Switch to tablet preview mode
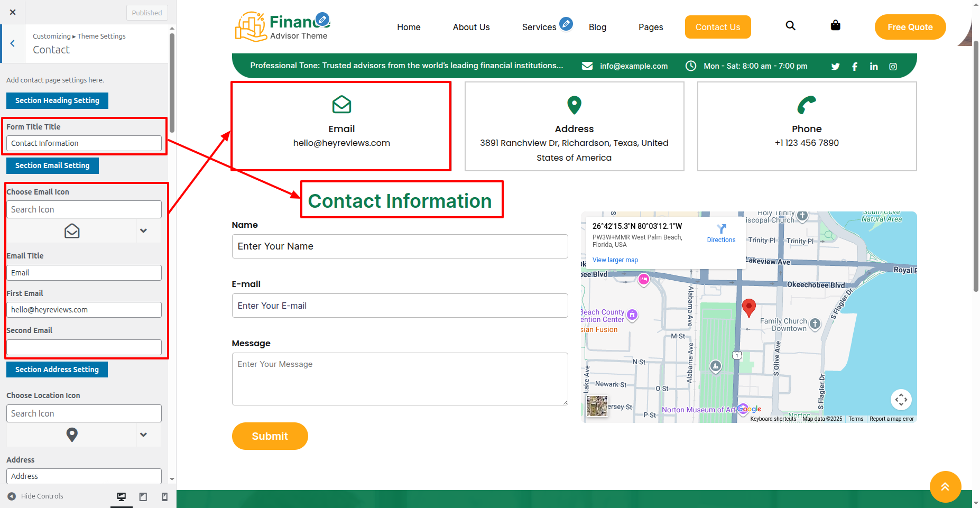This screenshot has width=980, height=508. (x=143, y=496)
